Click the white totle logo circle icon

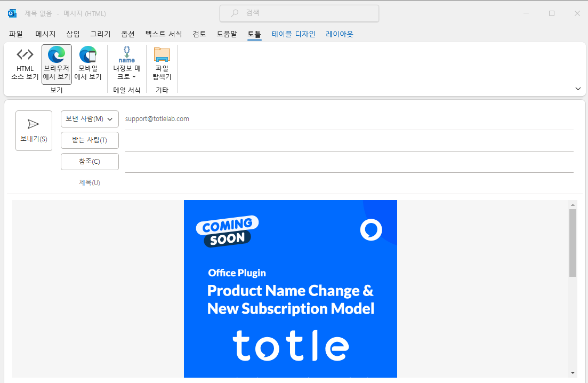click(x=371, y=229)
